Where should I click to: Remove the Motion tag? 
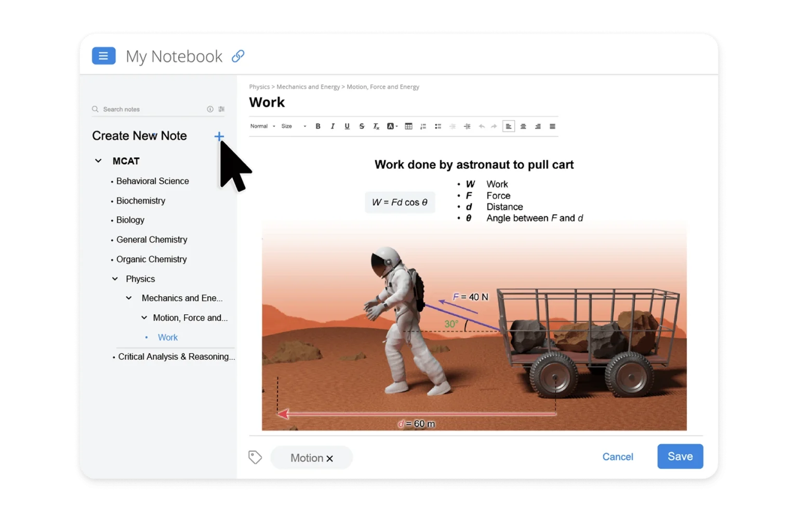coord(330,458)
